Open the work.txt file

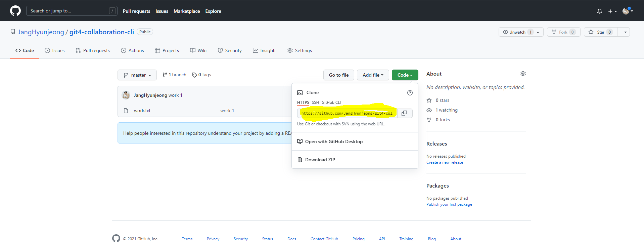[142, 111]
